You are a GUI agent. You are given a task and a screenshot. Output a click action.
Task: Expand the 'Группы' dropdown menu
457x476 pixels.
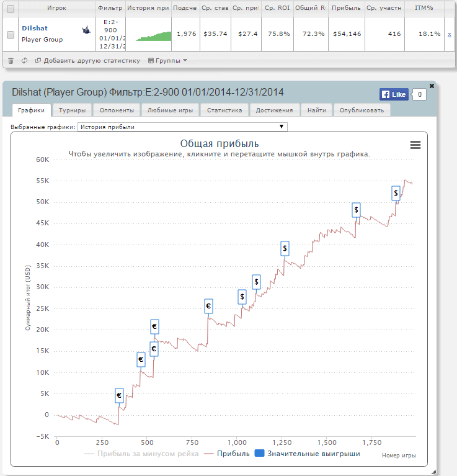point(167,60)
